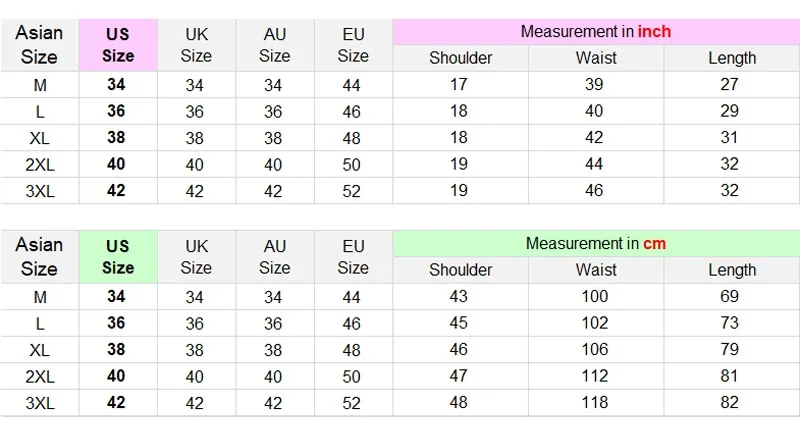This screenshot has width=800, height=440.
Task: Select the "Measurement in cm" header
Action: 595,244
